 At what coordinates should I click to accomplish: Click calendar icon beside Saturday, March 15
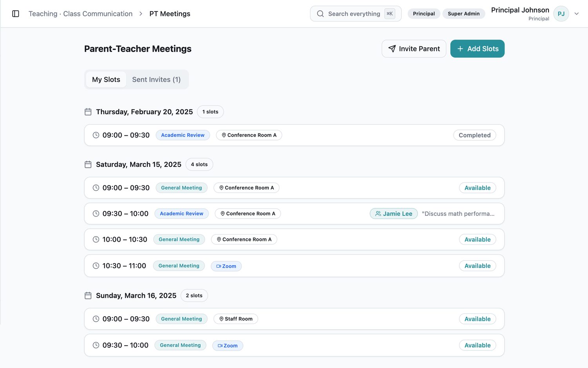[x=88, y=164]
